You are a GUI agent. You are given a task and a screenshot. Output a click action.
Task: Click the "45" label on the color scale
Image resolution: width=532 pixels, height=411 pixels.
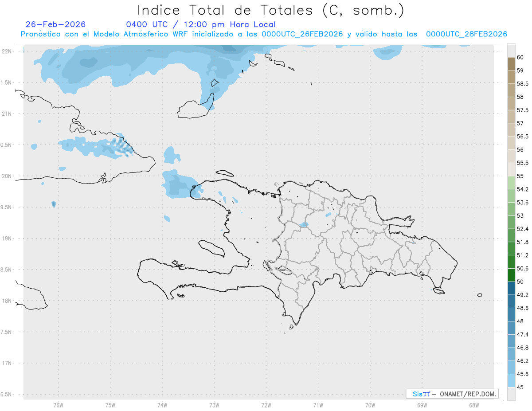tap(520, 387)
